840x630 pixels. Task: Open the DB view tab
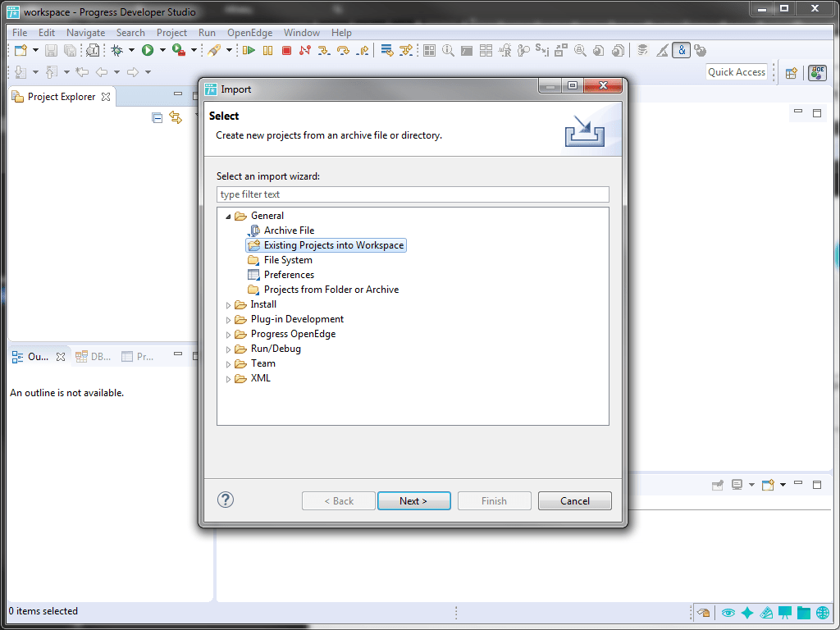point(94,357)
